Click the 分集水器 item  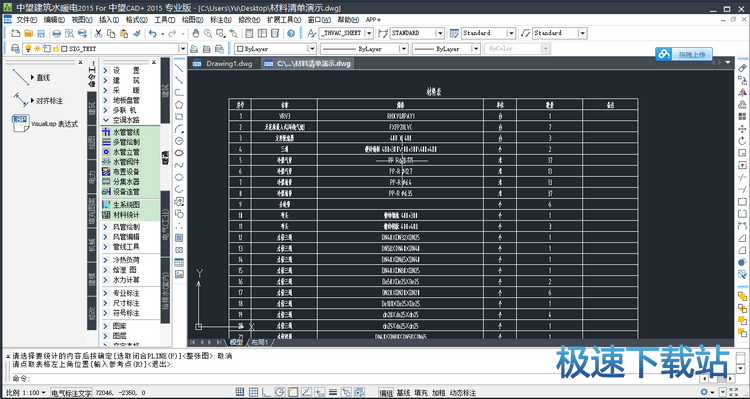[x=121, y=182]
